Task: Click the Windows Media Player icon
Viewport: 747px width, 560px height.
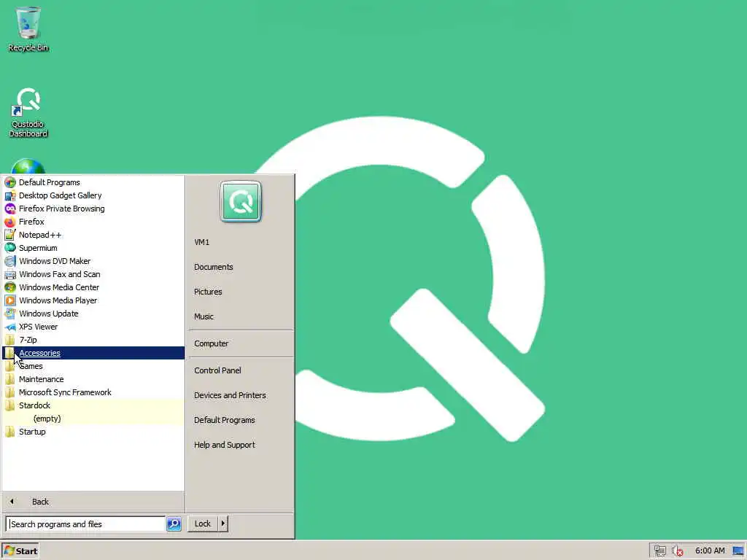Action: (10, 300)
